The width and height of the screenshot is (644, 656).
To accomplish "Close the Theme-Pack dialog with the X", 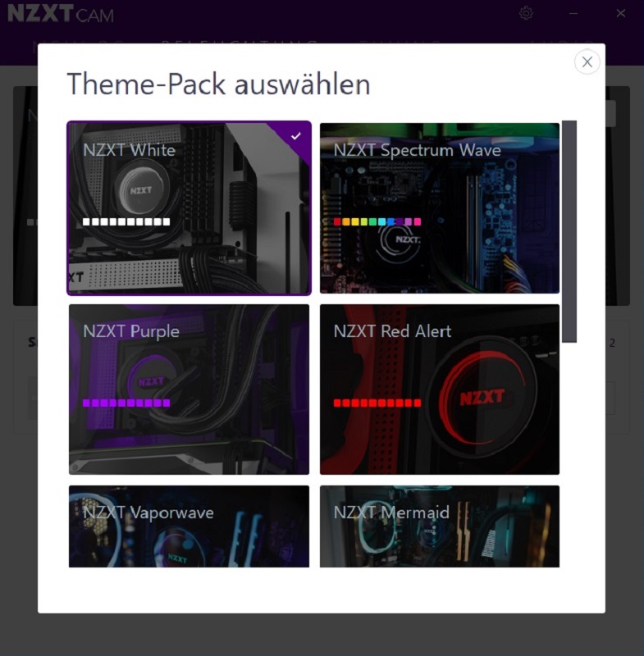I will tap(587, 62).
